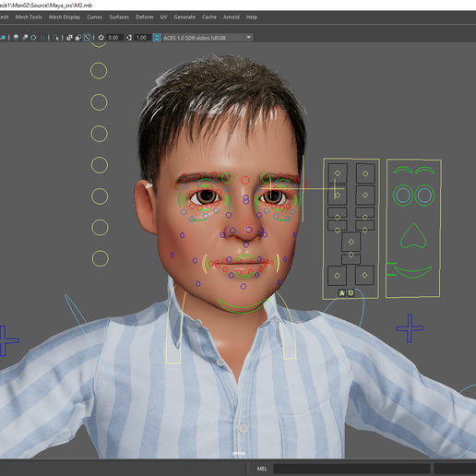Click the MEL script language button
The height and width of the screenshot is (476, 476).
pyautogui.click(x=262, y=469)
